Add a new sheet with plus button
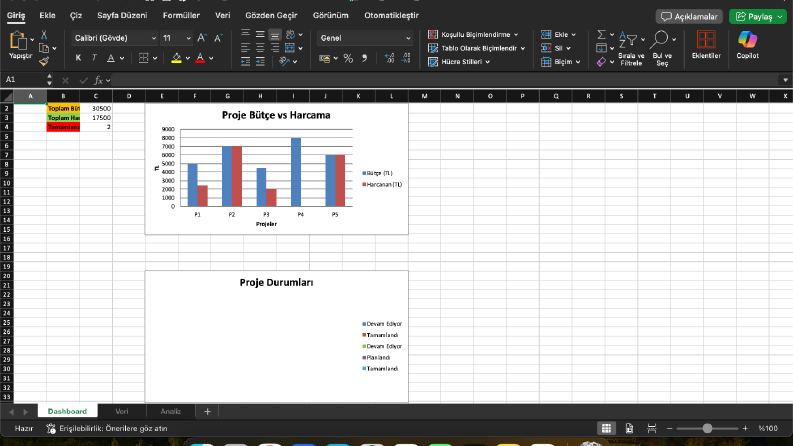Viewport: 793px width, 446px height. coord(207,412)
